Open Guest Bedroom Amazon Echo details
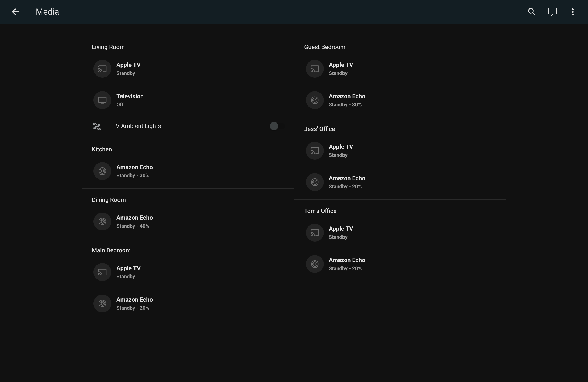The image size is (588, 382). pyautogui.click(x=347, y=97)
